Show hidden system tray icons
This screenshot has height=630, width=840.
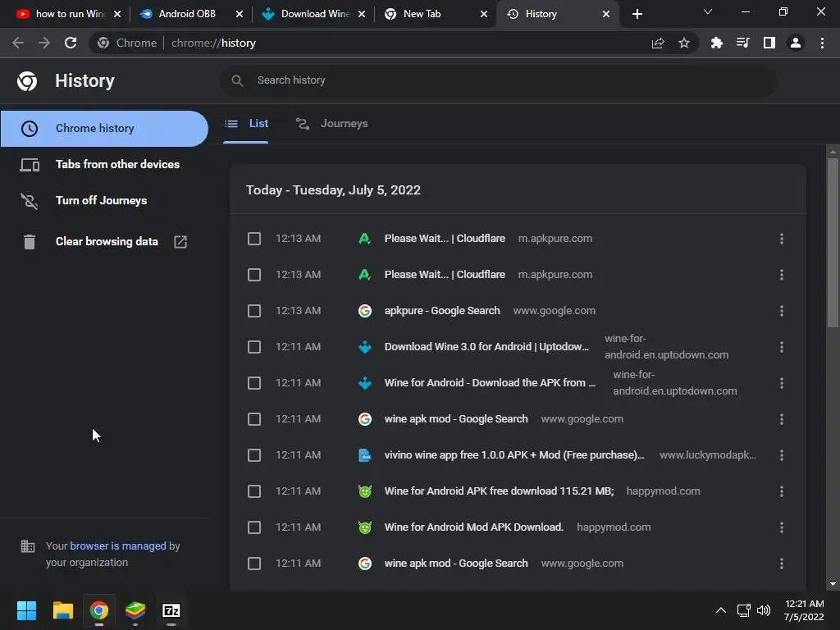coord(721,610)
